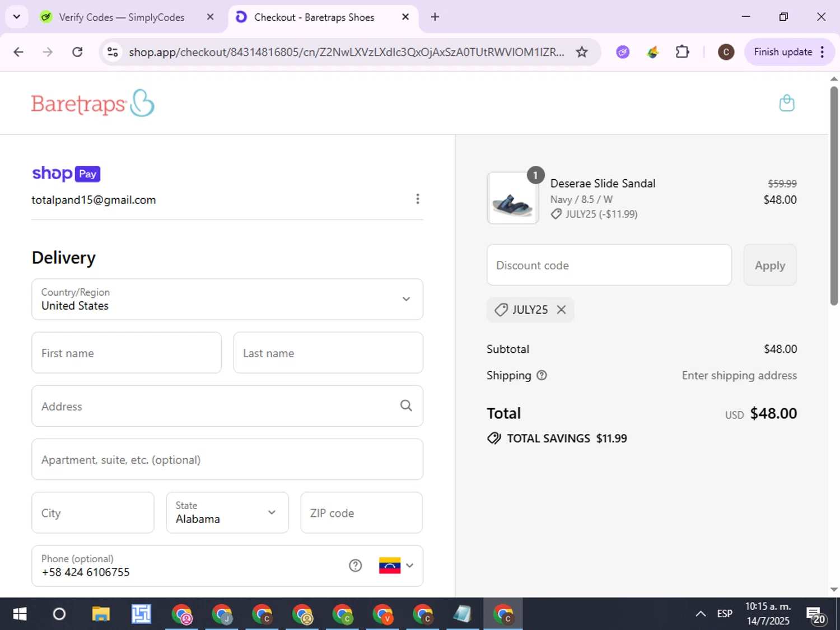Show hidden system tray icons

[701, 614]
